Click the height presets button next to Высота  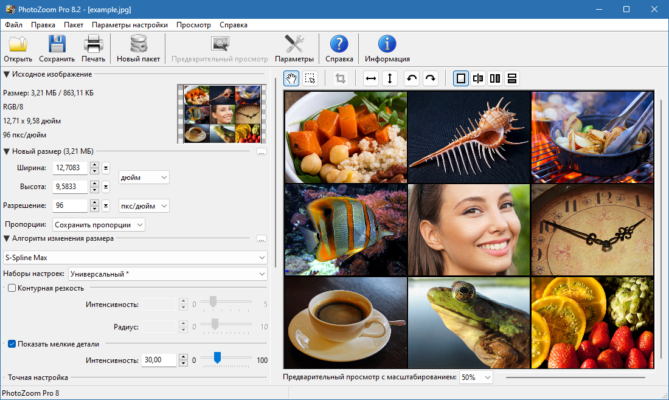click(x=105, y=187)
